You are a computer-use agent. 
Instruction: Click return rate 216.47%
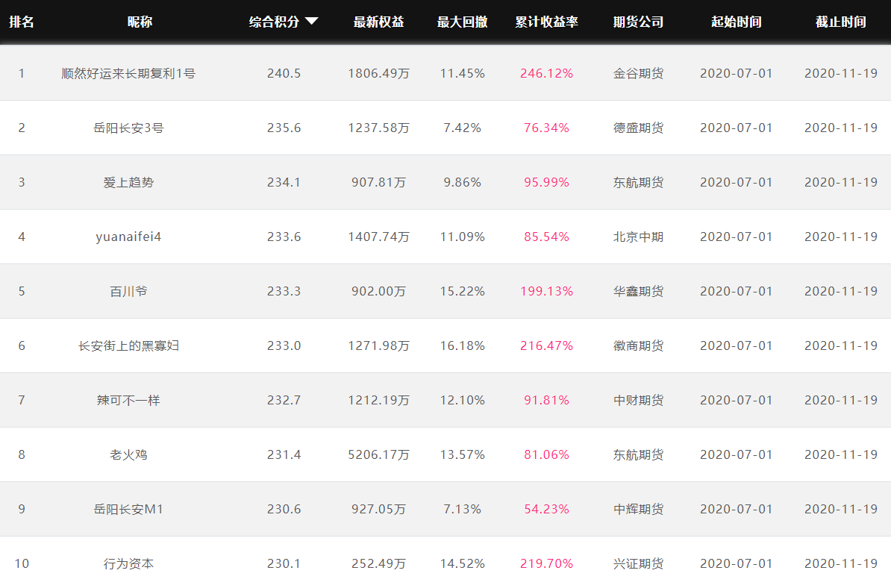[547, 345]
